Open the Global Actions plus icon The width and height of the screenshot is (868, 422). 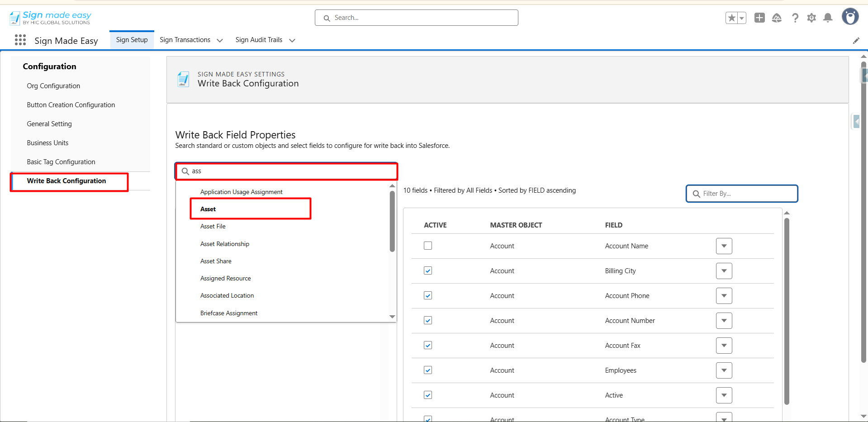(x=759, y=18)
